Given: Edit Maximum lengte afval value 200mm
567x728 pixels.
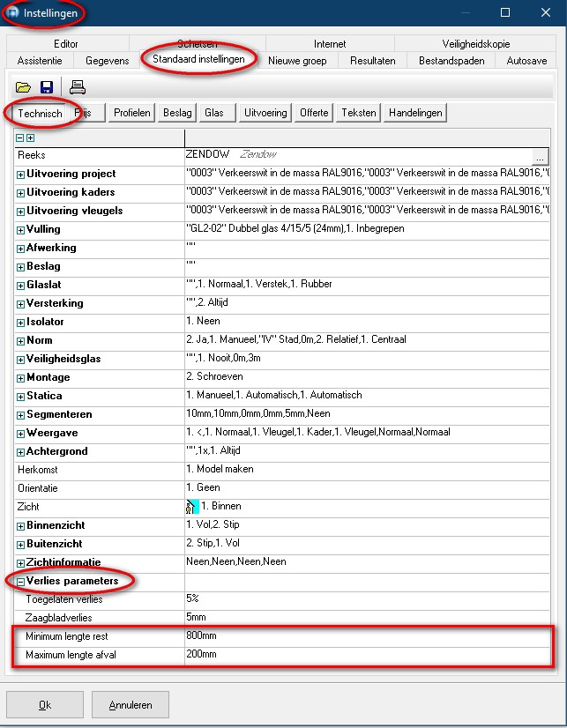Looking at the screenshot, I should pos(367,655).
